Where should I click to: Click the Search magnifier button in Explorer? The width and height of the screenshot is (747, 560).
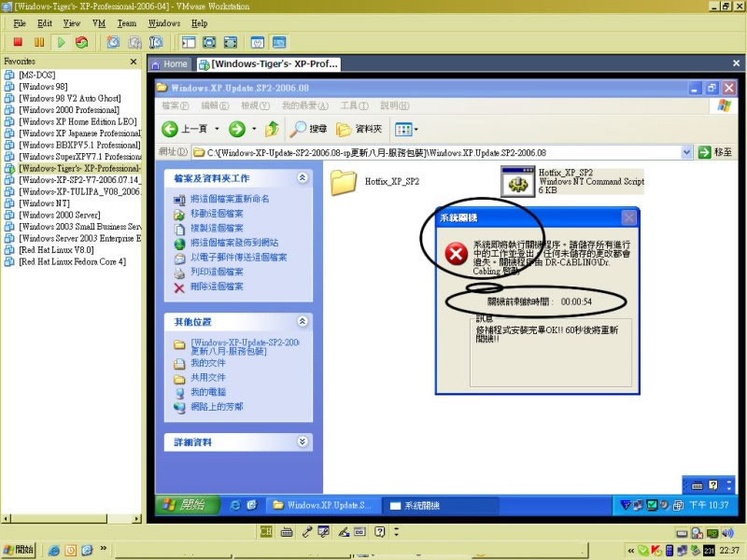(x=309, y=129)
